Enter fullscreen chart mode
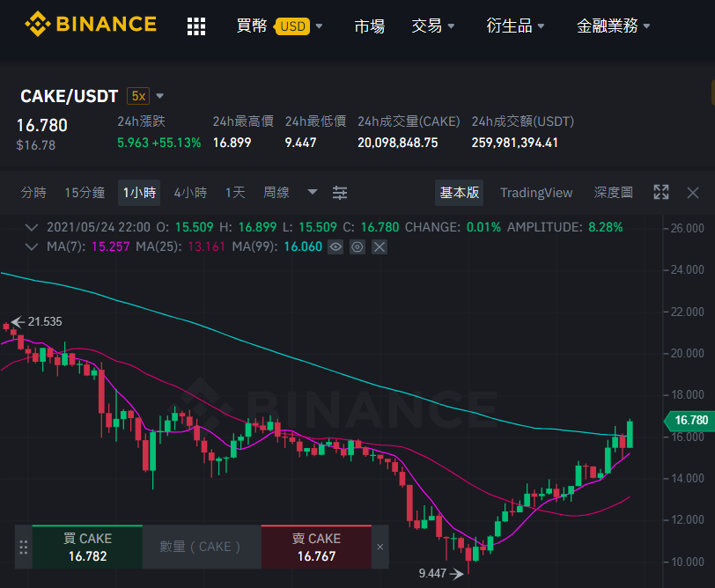Image resolution: width=715 pixels, height=588 pixels. coord(660,193)
